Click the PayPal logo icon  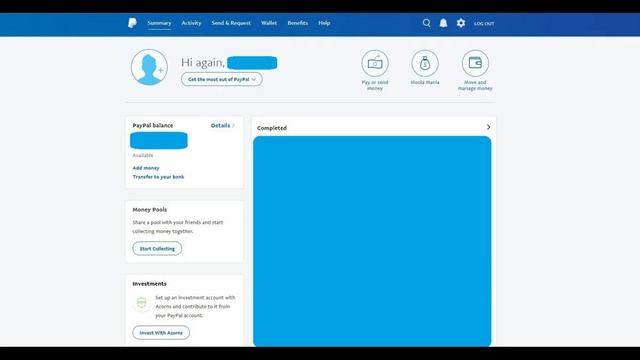(x=132, y=23)
